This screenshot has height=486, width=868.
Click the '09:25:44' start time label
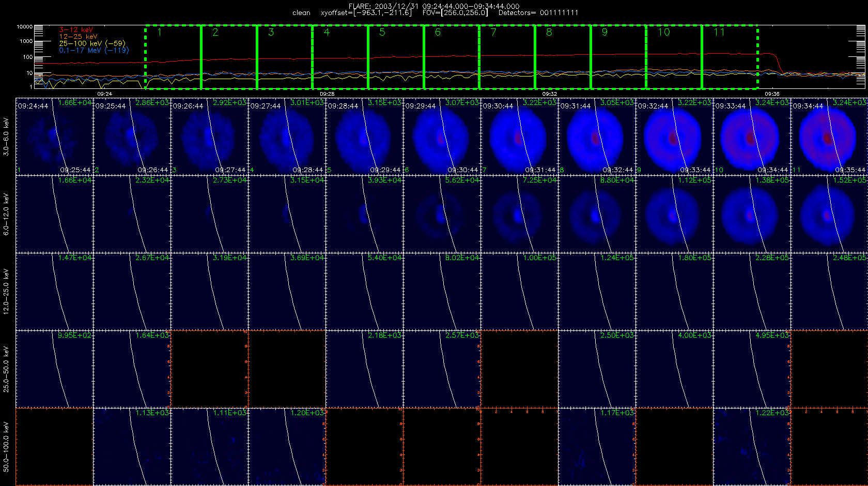pos(111,106)
